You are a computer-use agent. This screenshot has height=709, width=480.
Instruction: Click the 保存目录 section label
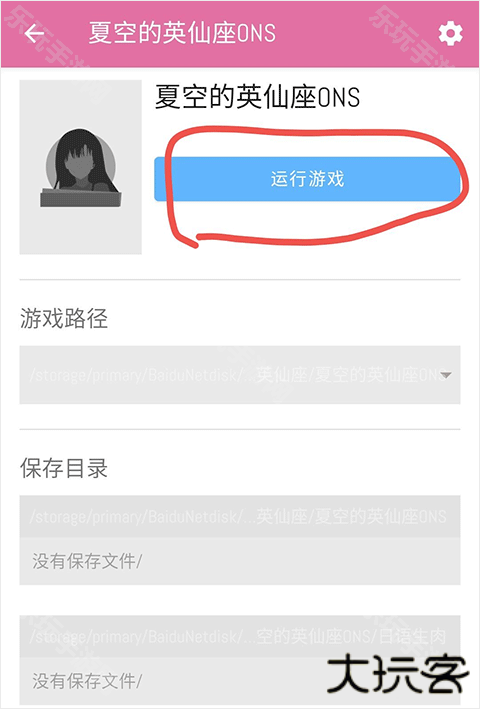coord(64,468)
